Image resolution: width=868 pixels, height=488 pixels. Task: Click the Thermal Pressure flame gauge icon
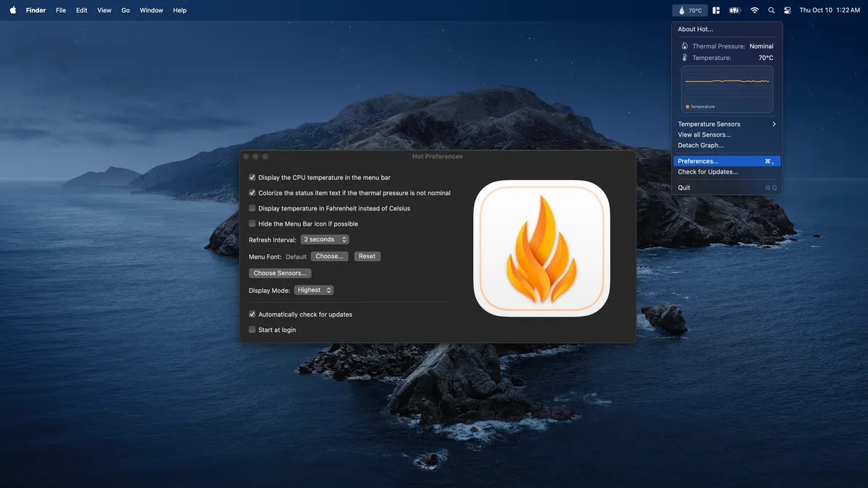pos(685,46)
